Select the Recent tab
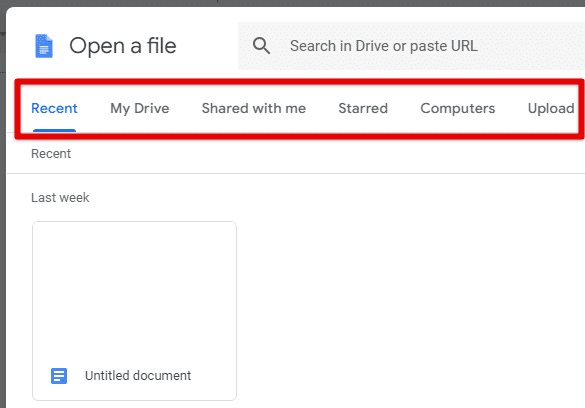This screenshot has height=408, width=585. pos(54,109)
